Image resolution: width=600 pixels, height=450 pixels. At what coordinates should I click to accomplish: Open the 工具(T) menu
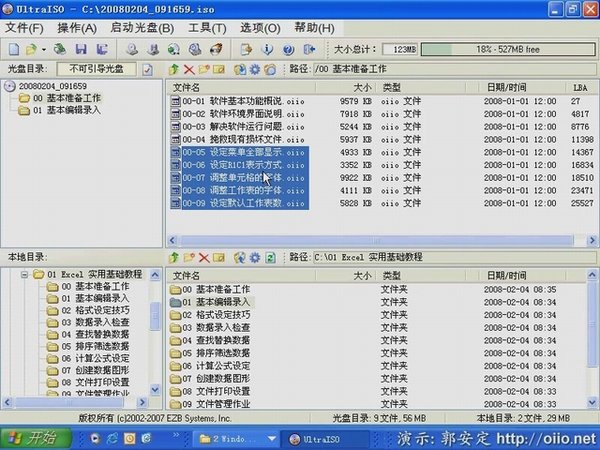point(207,28)
